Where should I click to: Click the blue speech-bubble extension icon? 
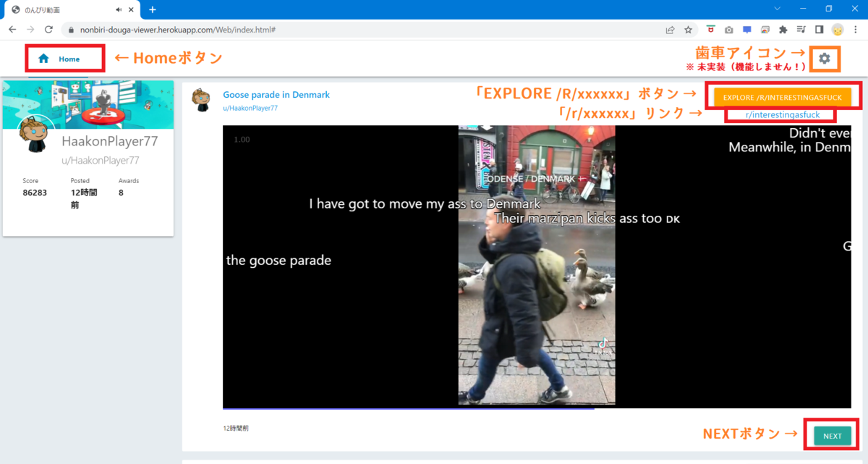pos(747,30)
